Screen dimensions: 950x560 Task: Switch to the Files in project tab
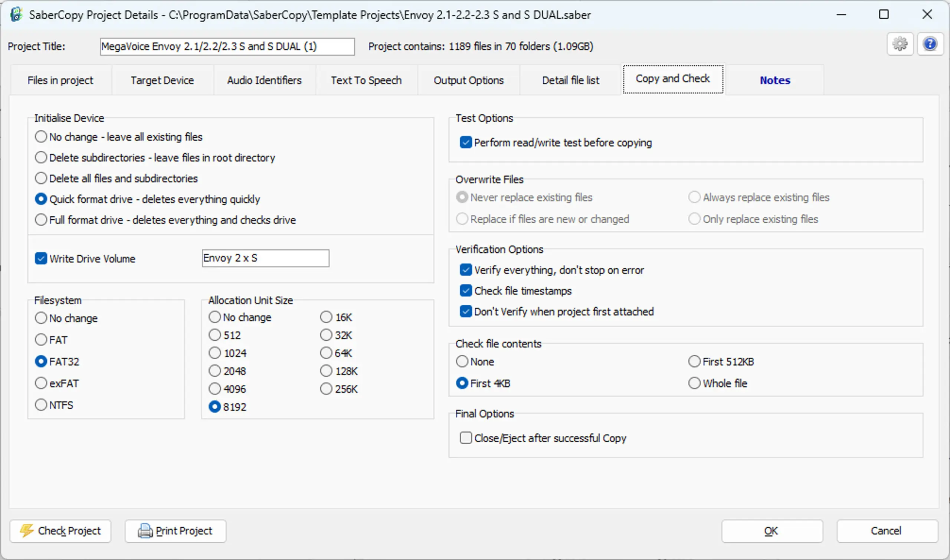point(60,80)
